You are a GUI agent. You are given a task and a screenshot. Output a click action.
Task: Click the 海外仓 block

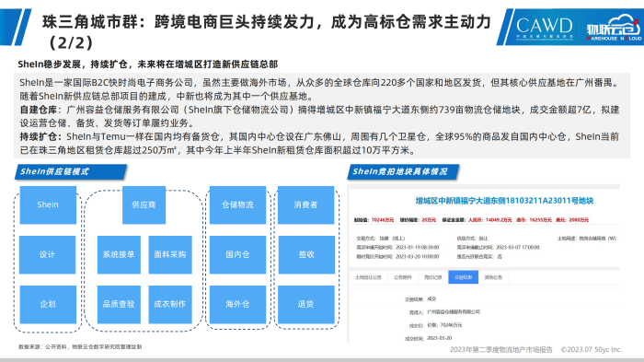[237, 304]
